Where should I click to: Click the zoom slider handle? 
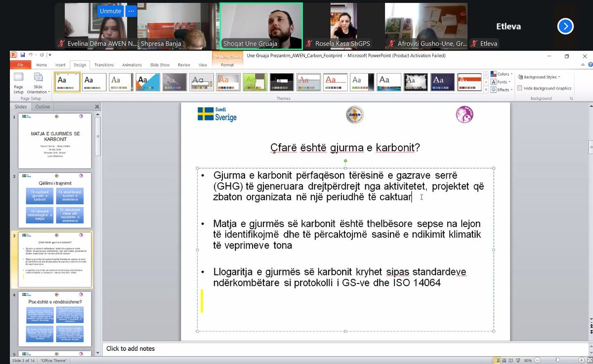coord(556,361)
